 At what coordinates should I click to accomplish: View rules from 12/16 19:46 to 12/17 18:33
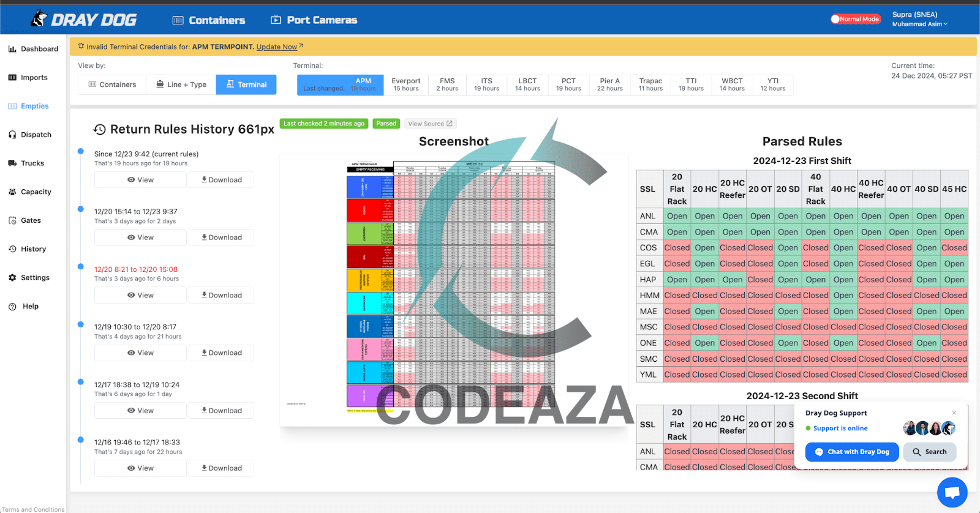pyautogui.click(x=140, y=468)
